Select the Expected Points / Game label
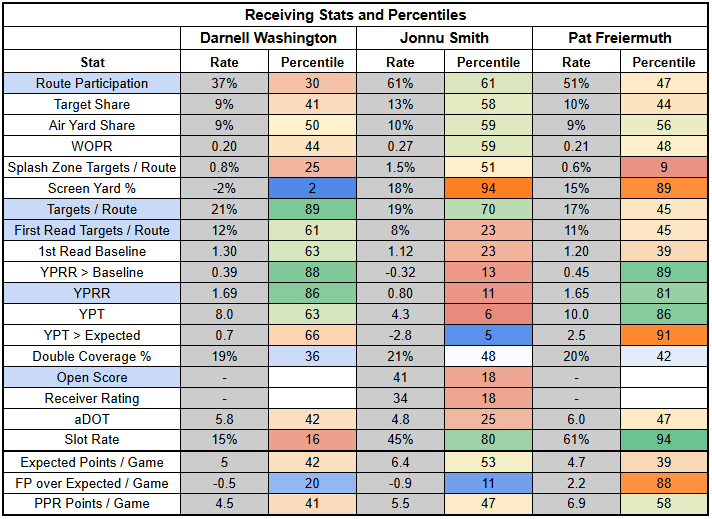The image size is (712, 519). (x=92, y=462)
